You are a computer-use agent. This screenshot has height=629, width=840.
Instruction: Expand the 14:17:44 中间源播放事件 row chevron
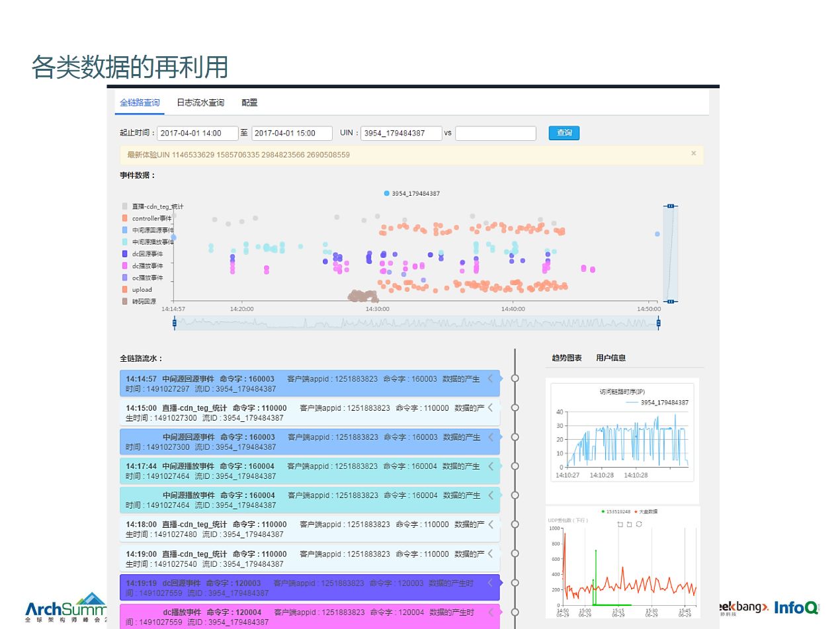tap(491, 466)
